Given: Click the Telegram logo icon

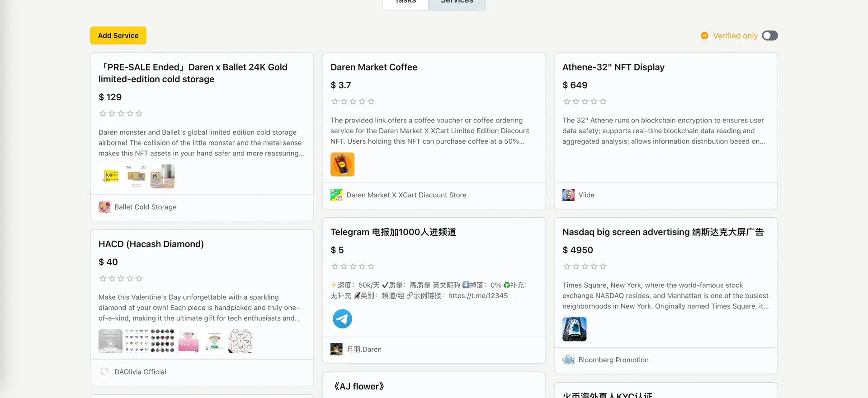Looking at the screenshot, I should pyautogui.click(x=342, y=319).
